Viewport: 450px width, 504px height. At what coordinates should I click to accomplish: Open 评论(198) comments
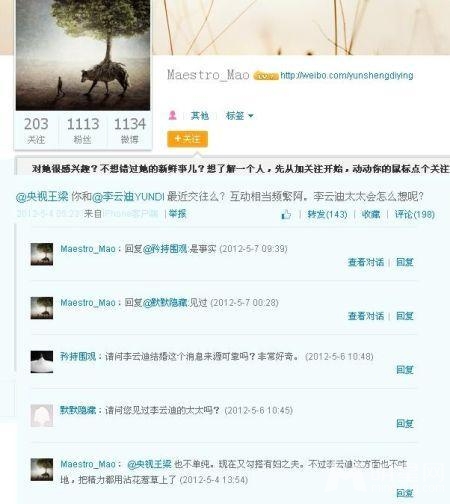click(x=414, y=214)
